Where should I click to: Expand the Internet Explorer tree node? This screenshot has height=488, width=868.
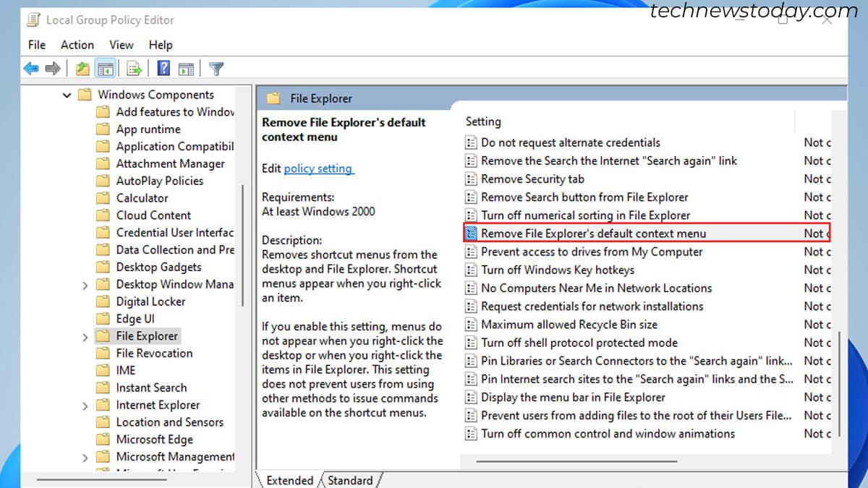85,406
